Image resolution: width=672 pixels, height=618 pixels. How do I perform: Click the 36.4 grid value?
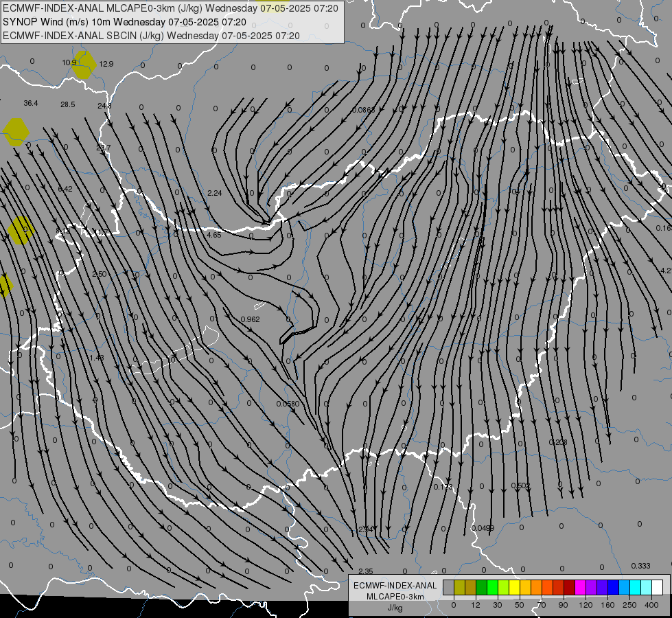pos(31,104)
